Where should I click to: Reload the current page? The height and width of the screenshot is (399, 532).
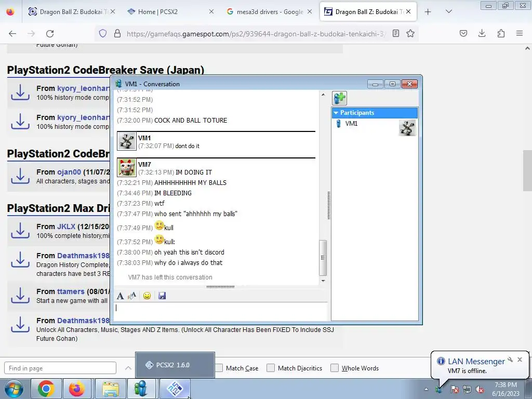pyautogui.click(x=50, y=33)
